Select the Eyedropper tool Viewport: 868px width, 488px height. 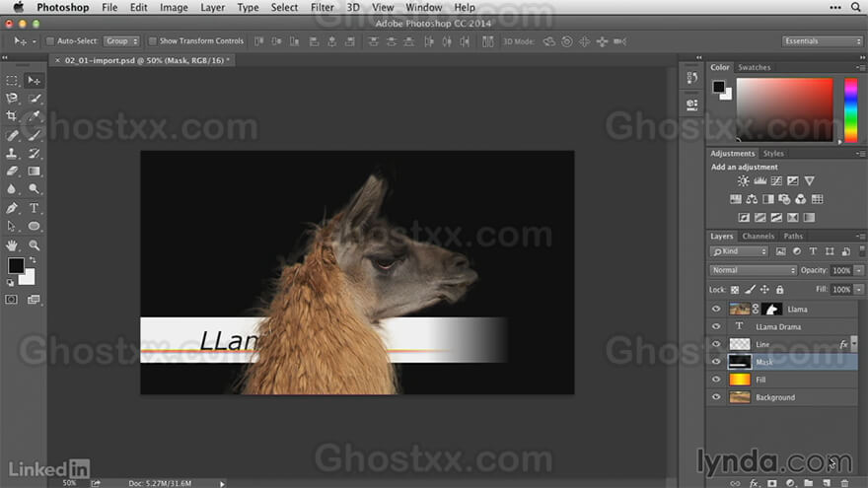[34, 116]
